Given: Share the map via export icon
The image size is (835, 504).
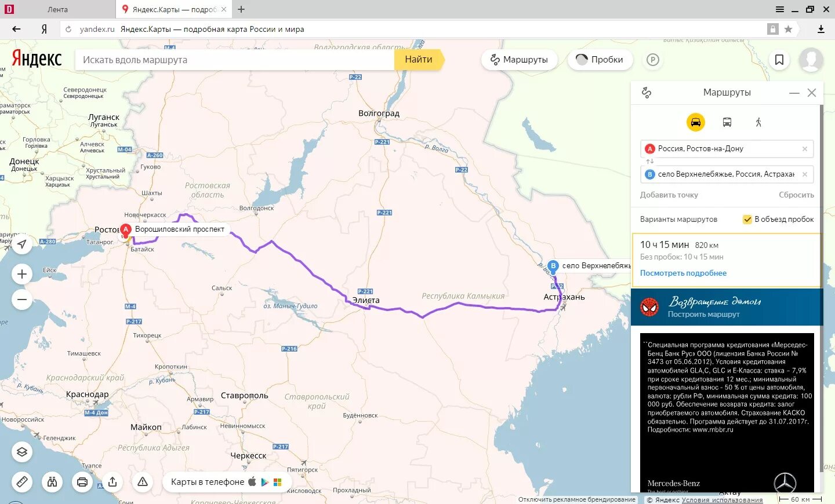Looking at the screenshot, I should coord(112,482).
